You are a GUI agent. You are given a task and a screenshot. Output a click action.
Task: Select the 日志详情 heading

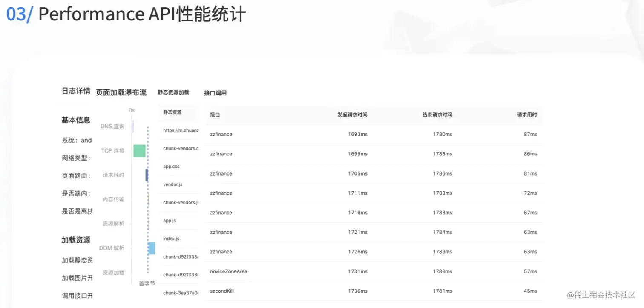pyautogui.click(x=76, y=91)
